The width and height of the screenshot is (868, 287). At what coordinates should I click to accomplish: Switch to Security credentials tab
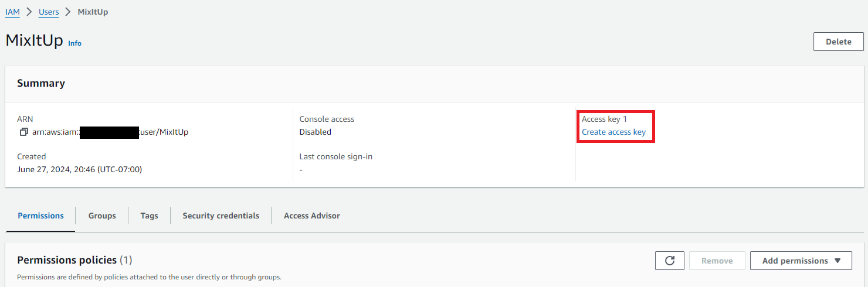tap(221, 216)
